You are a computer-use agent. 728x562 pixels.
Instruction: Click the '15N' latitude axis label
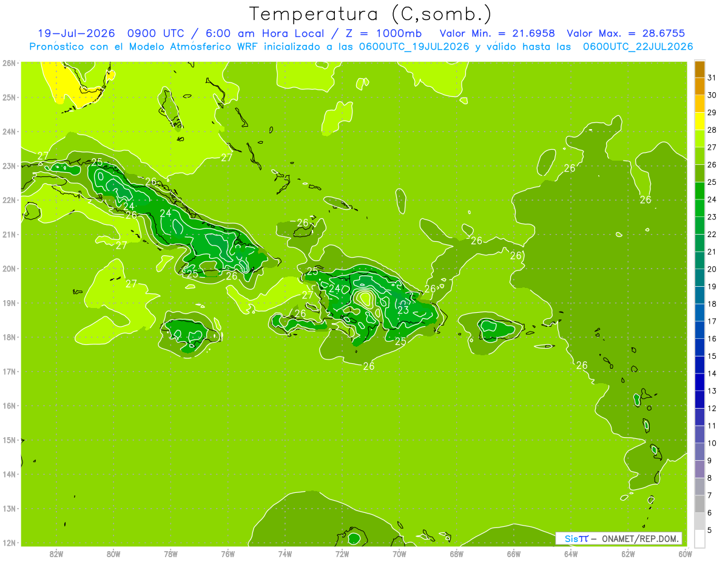click(x=8, y=440)
